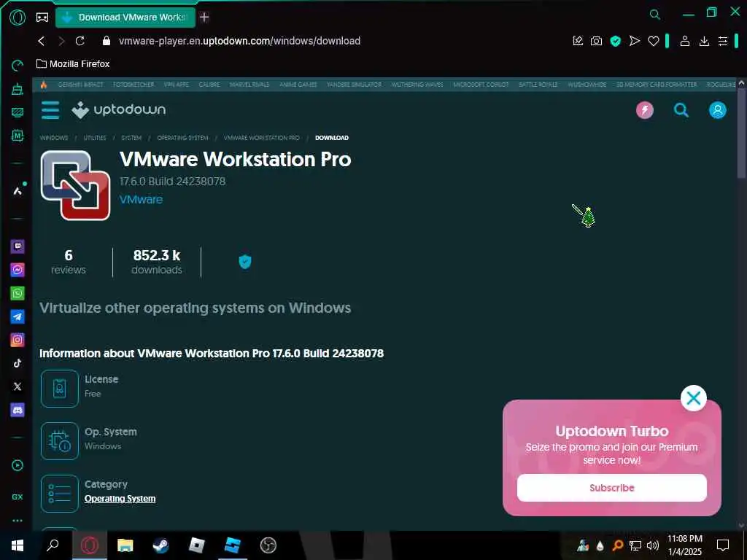Open Telegram in Opera GX sidebar
Image resolution: width=747 pixels, height=560 pixels.
point(18,316)
